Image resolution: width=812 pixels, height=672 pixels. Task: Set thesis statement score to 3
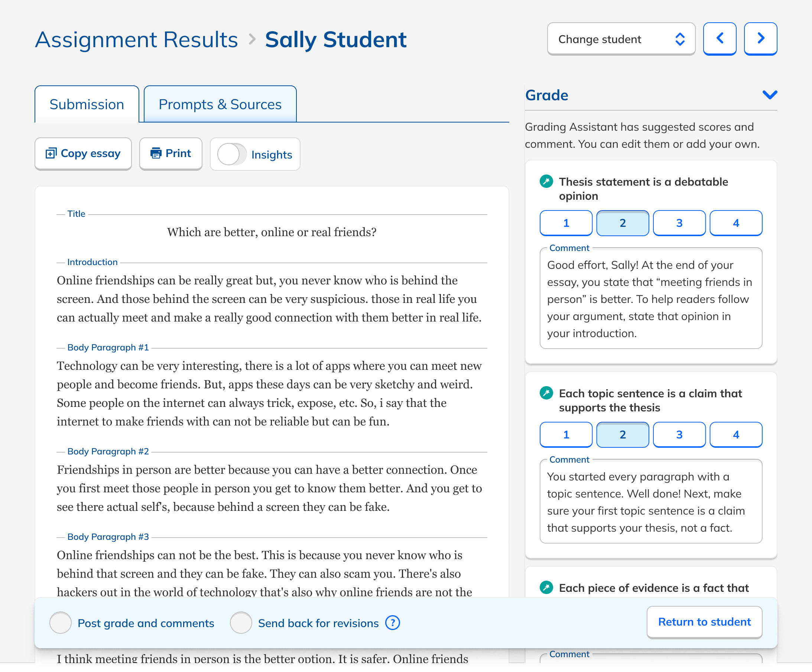pyautogui.click(x=679, y=223)
